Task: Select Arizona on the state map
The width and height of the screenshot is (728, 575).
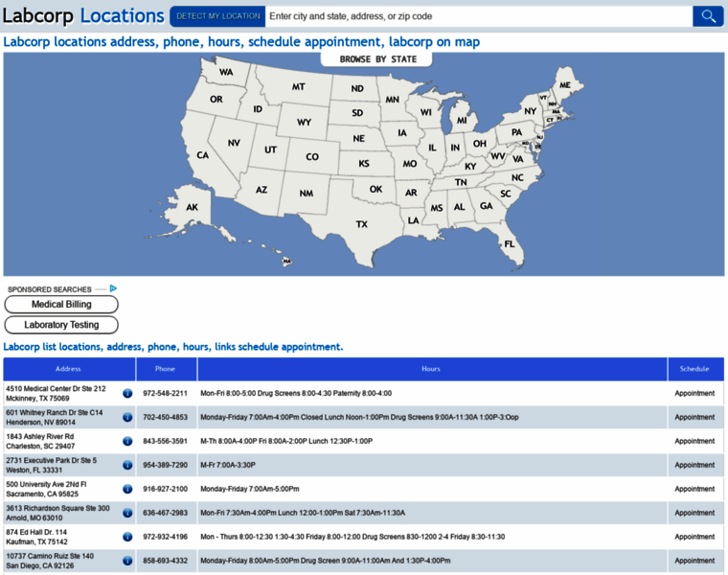Action: [x=262, y=190]
